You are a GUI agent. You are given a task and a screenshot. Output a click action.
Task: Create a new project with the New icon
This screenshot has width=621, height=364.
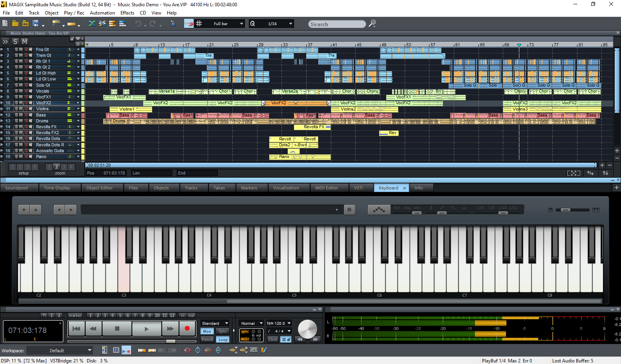(x=5, y=24)
